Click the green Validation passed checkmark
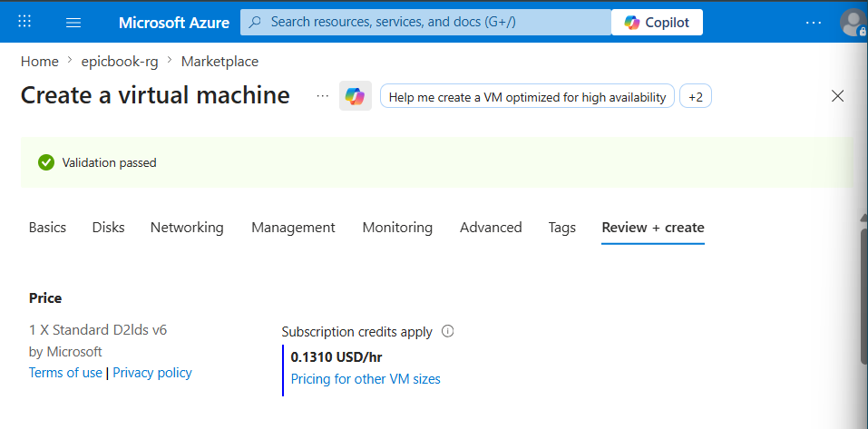The width and height of the screenshot is (868, 429). point(46,162)
